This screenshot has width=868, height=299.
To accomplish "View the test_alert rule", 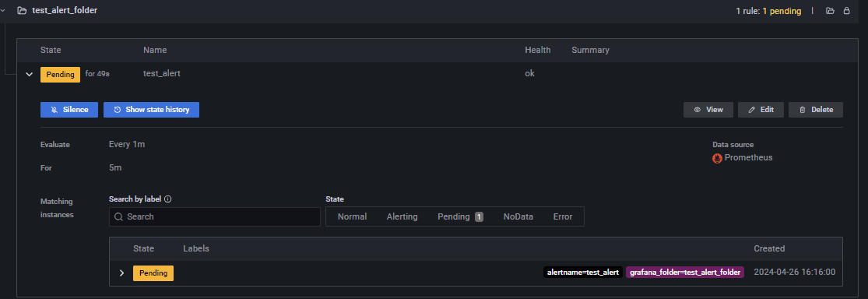I will pyautogui.click(x=708, y=110).
